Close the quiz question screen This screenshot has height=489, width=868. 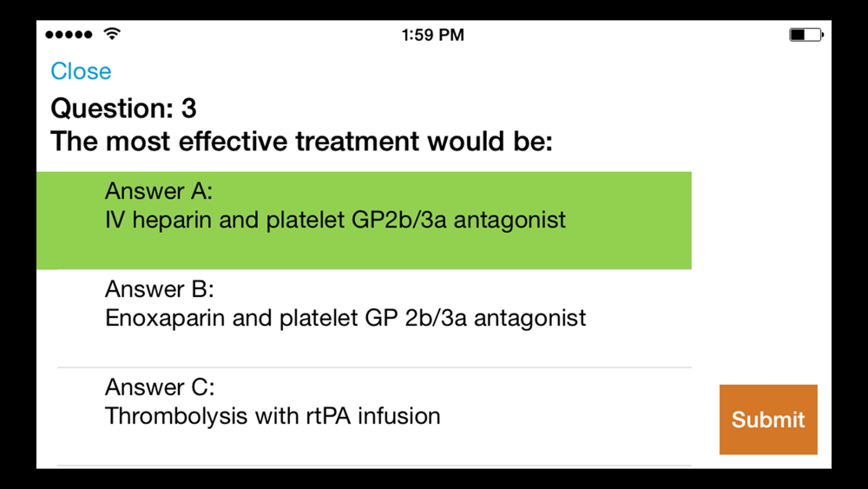coord(81,71)
